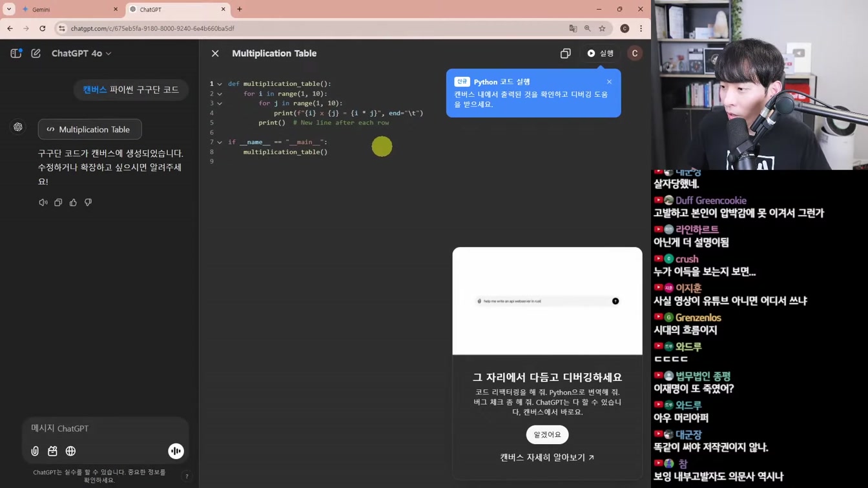This screenshot has width=868, height=488.
Task: Play the response aloud with speaker icon
Action: pyautogui.click(x=43, y=203)
